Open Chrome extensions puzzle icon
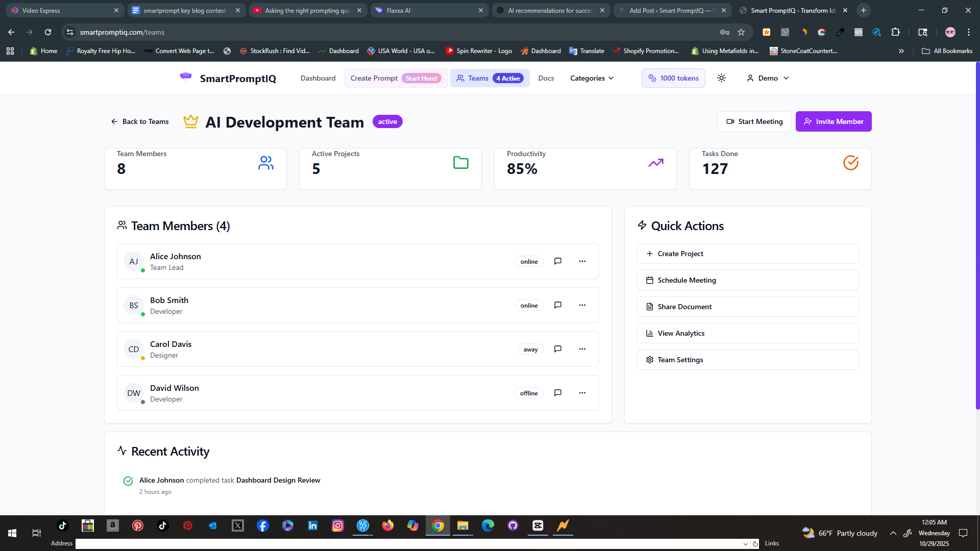This screenshot has width=980, height=551. click(x=895, y=32)
